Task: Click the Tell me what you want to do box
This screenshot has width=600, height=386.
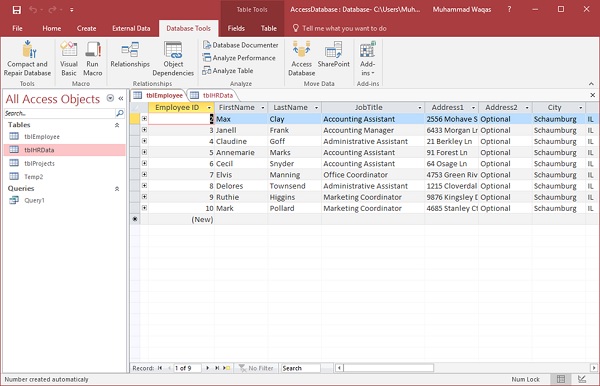Action: click(x=340, y=28)
